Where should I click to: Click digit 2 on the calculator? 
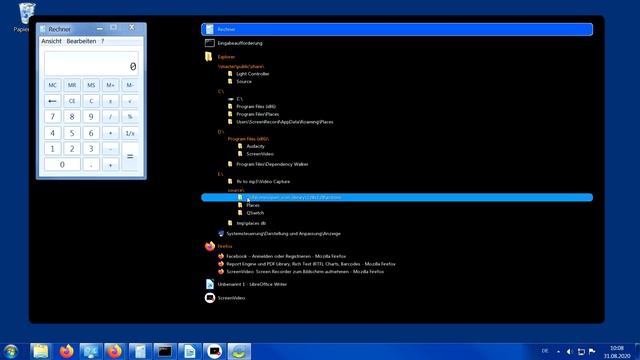point(72,149)
